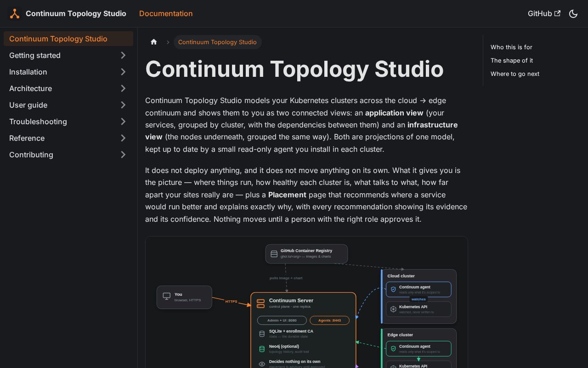Click the Continuum Topology Studio page heading
The height and width of the screenshot is (368, 588).
(294, 69)
